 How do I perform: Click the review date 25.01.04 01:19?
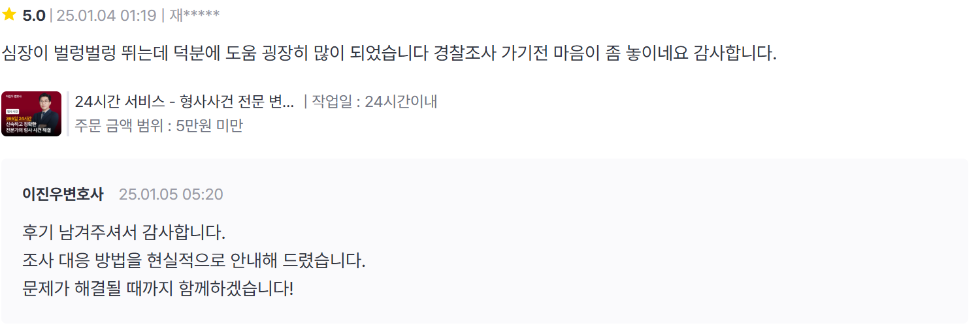pos(106,16)
